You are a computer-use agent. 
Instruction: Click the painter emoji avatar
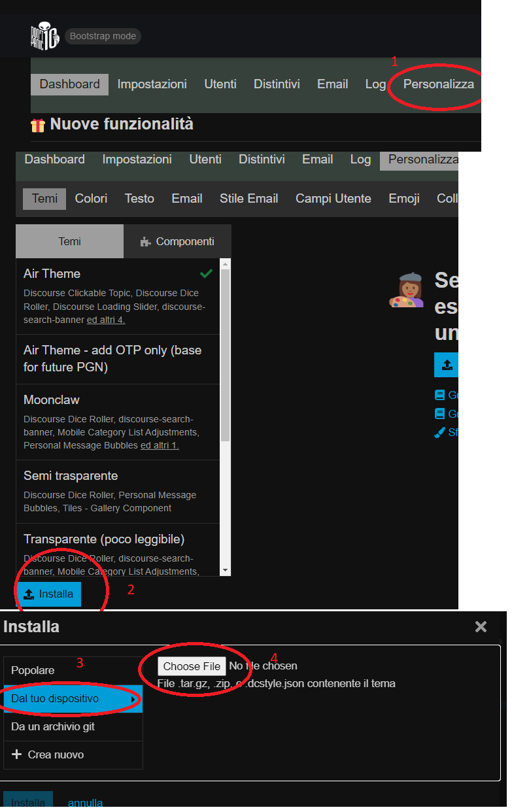(407, 290)
